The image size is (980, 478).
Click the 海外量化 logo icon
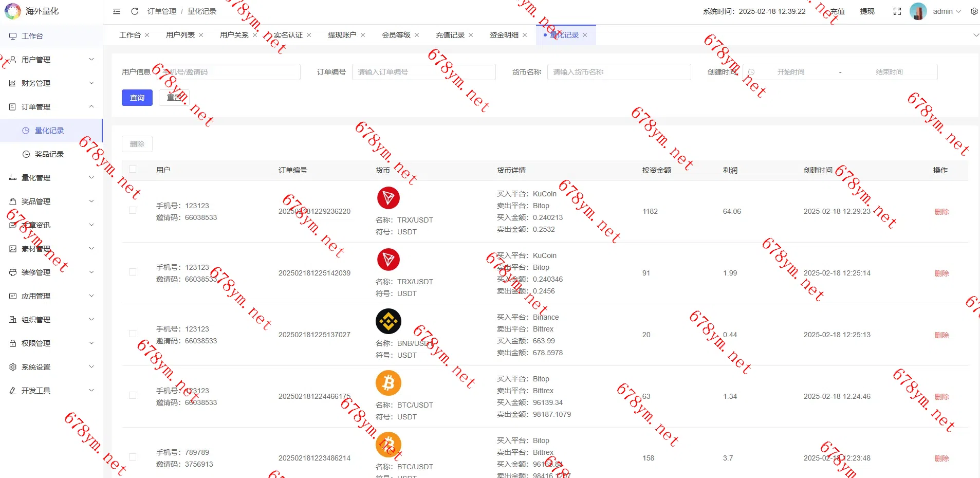click(13, 11)
